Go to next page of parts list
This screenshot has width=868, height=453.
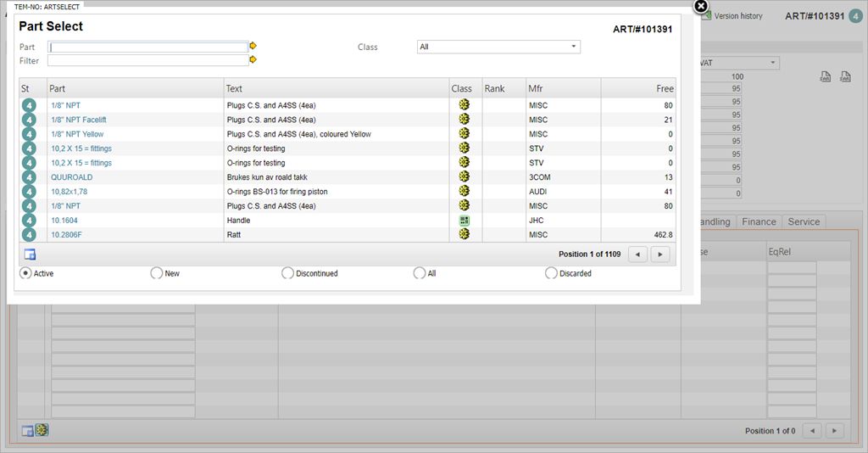coord(660,254)
